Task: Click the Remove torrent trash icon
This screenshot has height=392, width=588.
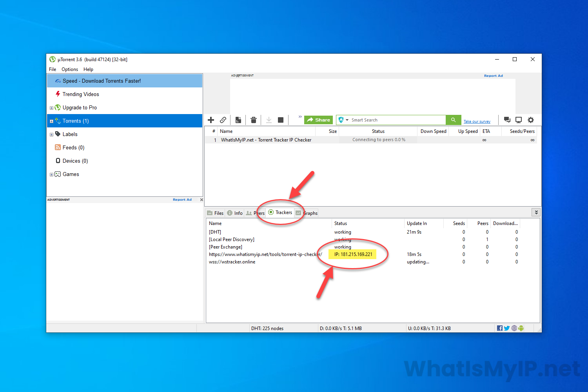Action: (x=254, y=120)
